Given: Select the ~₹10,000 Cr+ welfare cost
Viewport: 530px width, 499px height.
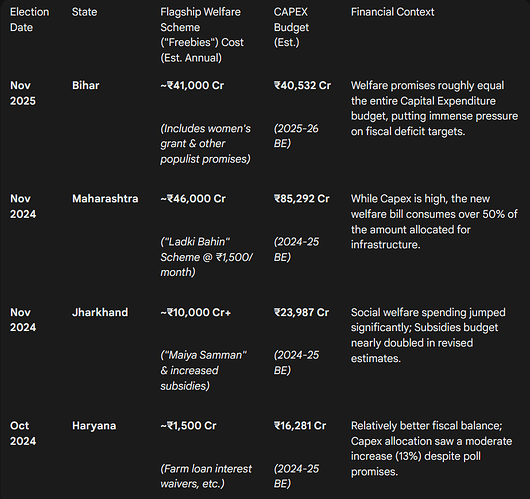Looking at the screenshot, I should tap(196, 312).
